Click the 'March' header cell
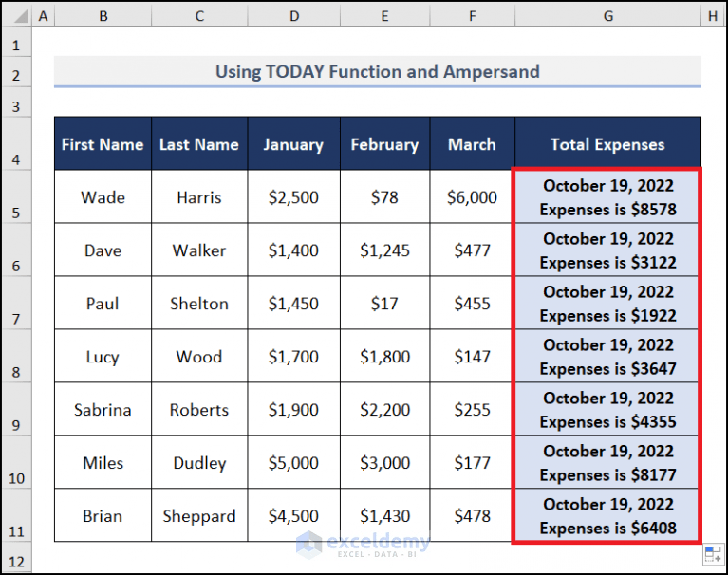The width and height of the screenshot is (728, 575). [x=472, y=143]
